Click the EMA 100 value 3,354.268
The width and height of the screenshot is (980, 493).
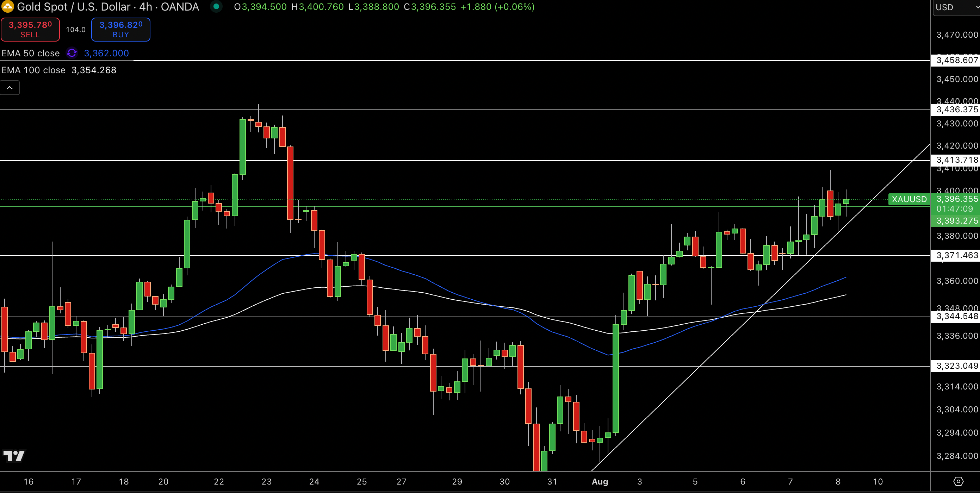pyautogui.click(x=94, y=70)
